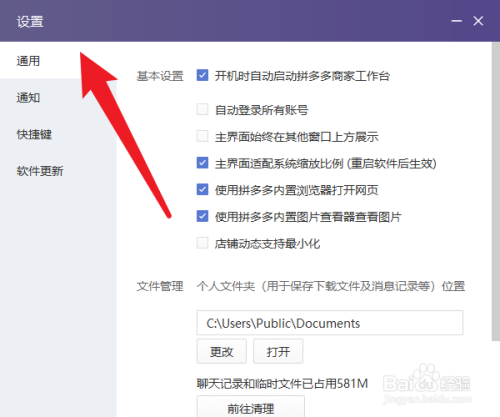Uncheck 使用拼多多内置图片查看器查看图片 checkbox

click(202, 216)
